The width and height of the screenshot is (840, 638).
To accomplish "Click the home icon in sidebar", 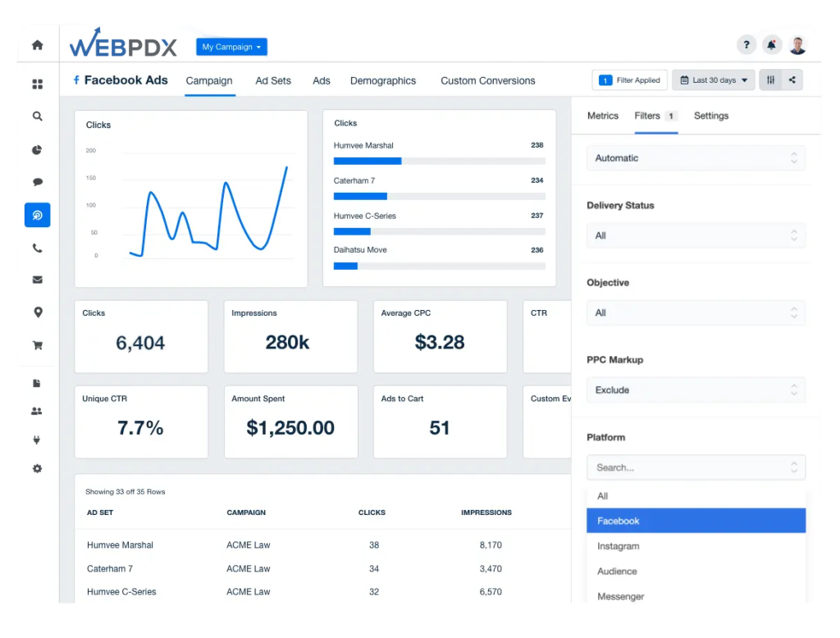I will point(38,45).
